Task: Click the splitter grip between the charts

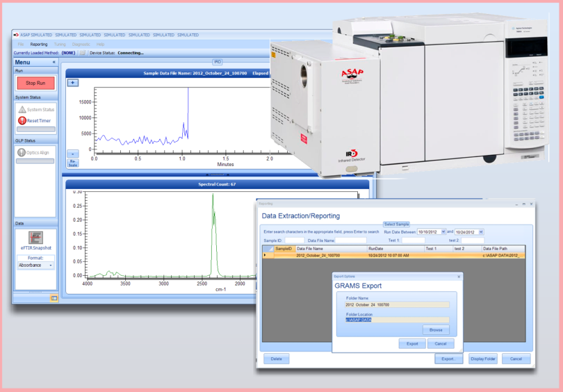Action: click(218, 175)
